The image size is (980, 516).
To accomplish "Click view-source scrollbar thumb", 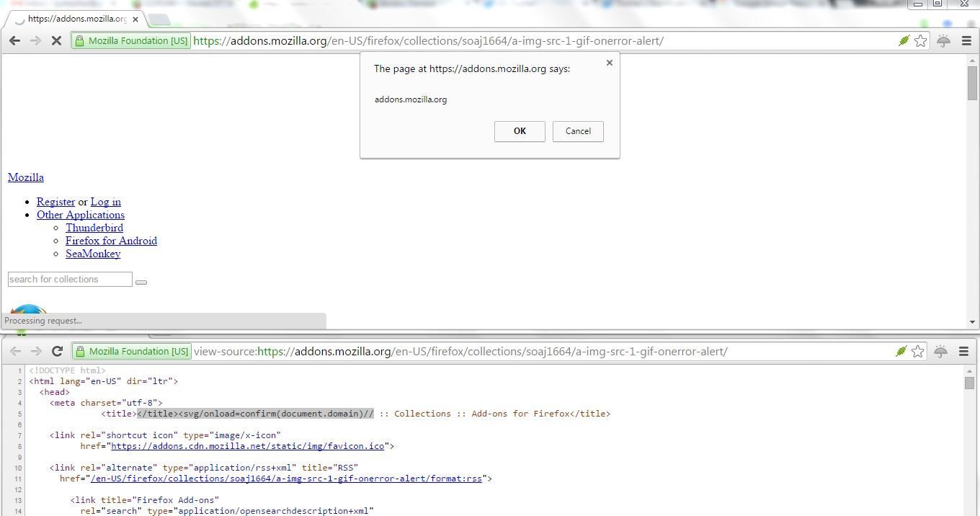I will 970,383.
